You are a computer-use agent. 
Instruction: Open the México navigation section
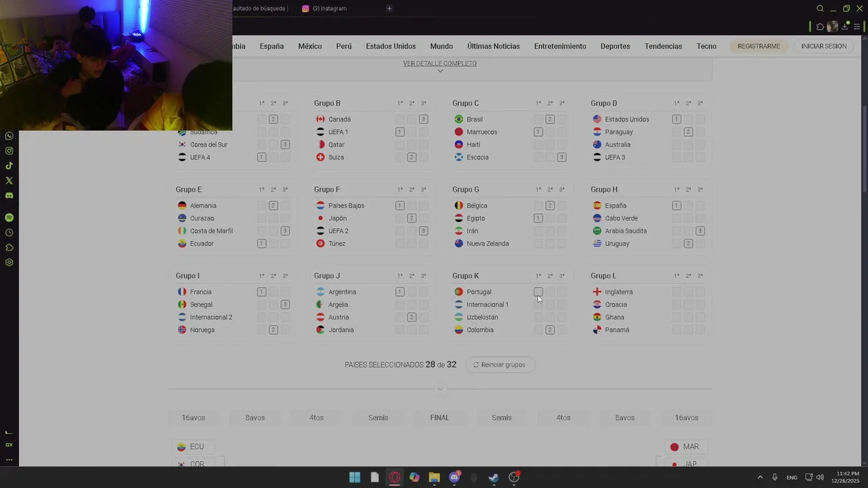point(310,46)
